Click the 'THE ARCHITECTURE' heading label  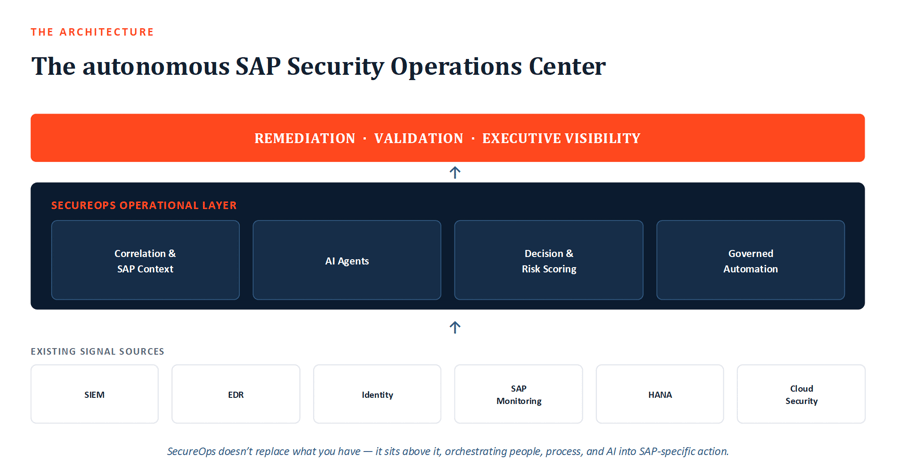coord(92,32)
